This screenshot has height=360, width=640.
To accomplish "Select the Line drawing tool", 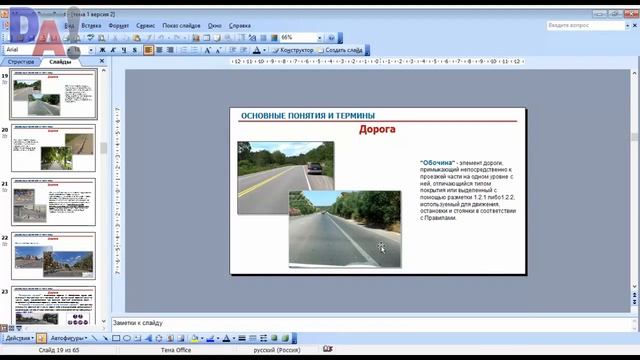I will click(95, 338).
